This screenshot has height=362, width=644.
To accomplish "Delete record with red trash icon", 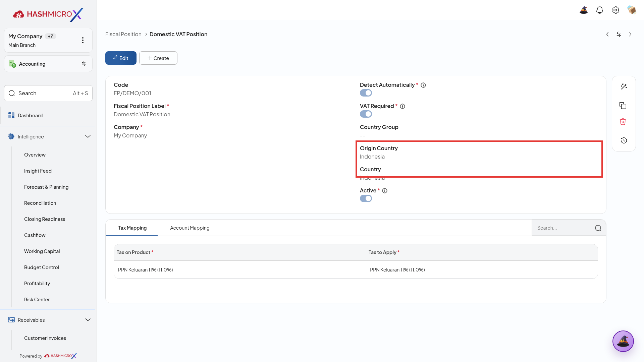I will pos(623,122).
